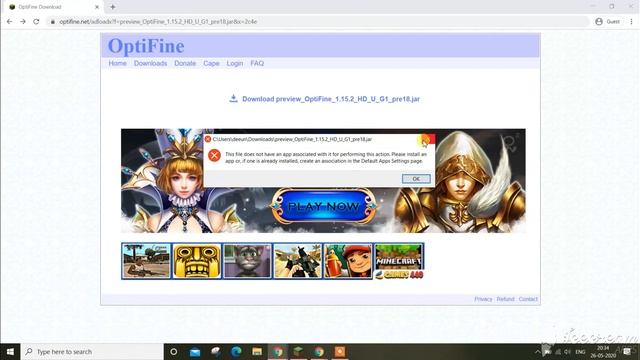This screenshot has height=360, width=640.
Task: Open Microsoft Edge from the taskbar
Action: coord(236,351)
